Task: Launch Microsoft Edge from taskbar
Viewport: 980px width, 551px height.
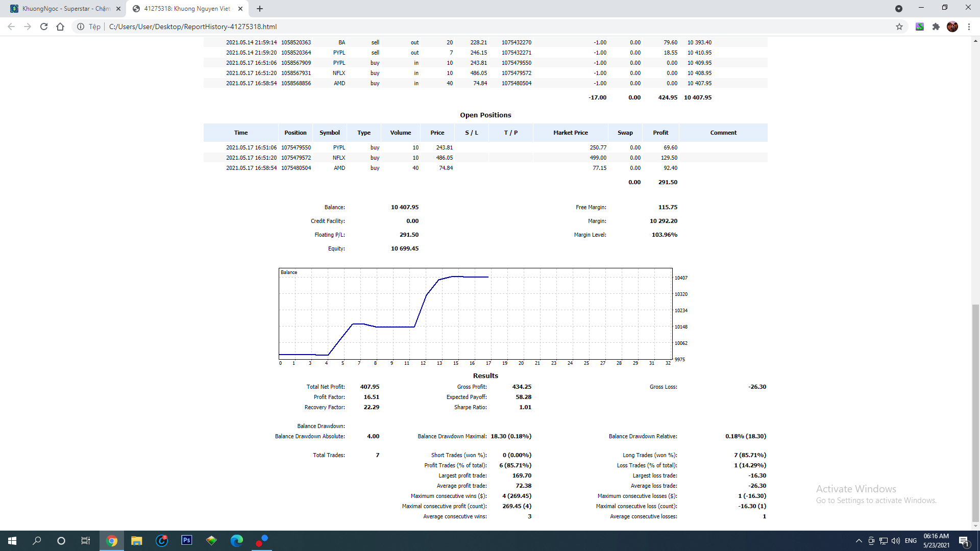Action: click(x=237, y=540)
